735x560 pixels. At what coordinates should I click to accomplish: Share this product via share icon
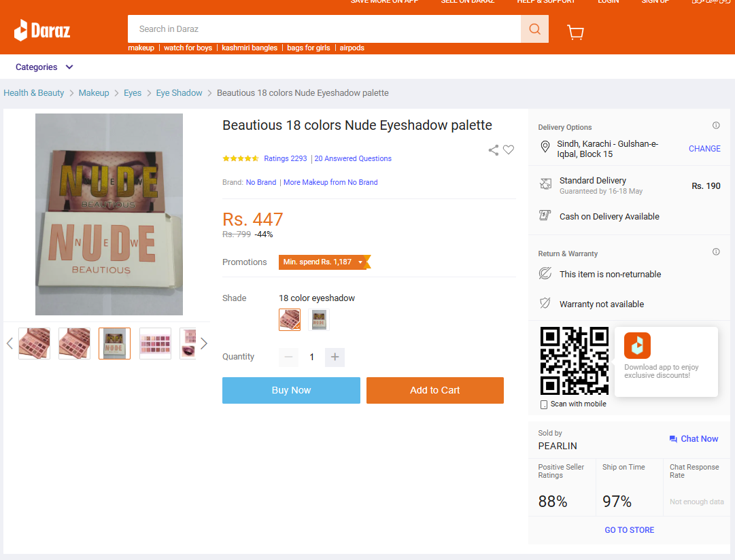pyautogui.click(x=493, y=150)
